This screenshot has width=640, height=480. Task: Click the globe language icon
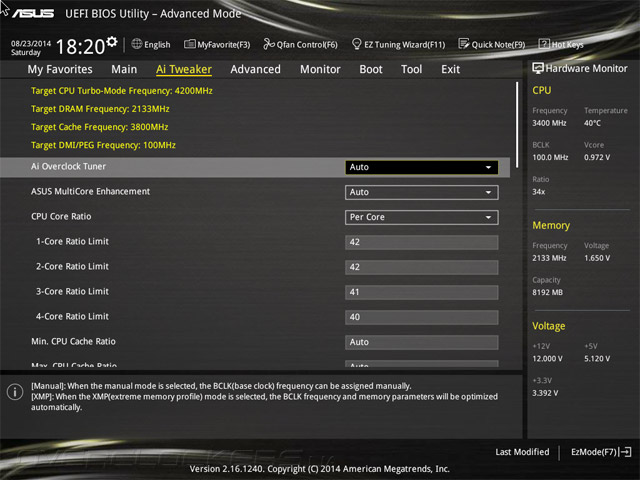pyautogui.click(x=137, y=44)
